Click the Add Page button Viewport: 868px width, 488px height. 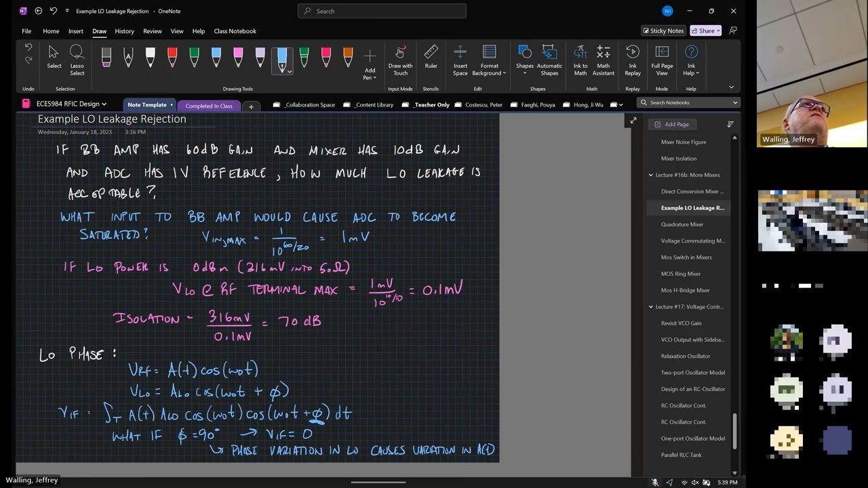point(672,124)
